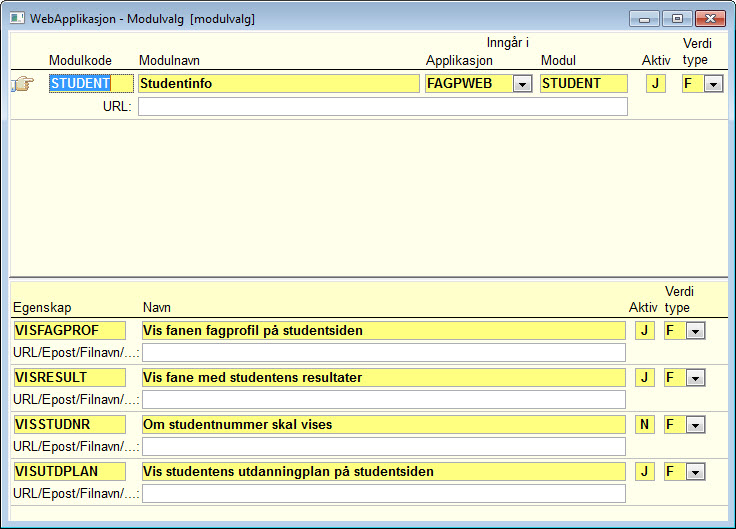
Task: Click Navn field 'Om studentnummer skal vises'
Action: pos(383,424)
